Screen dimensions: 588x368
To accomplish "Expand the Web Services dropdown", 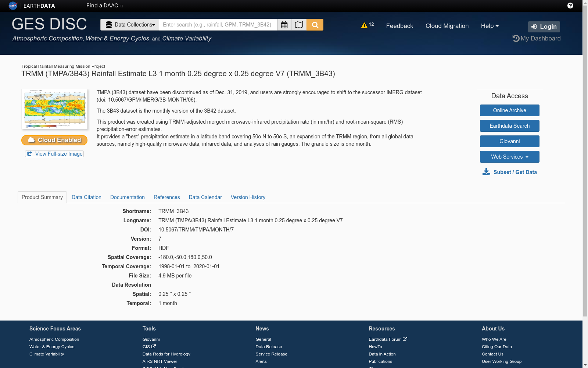I will pos(510,157).
